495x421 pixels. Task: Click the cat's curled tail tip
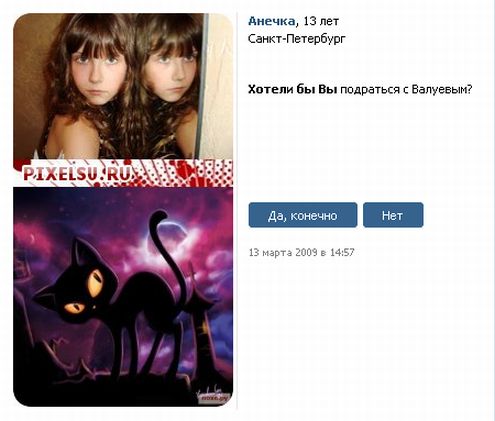tap(158, 217)
